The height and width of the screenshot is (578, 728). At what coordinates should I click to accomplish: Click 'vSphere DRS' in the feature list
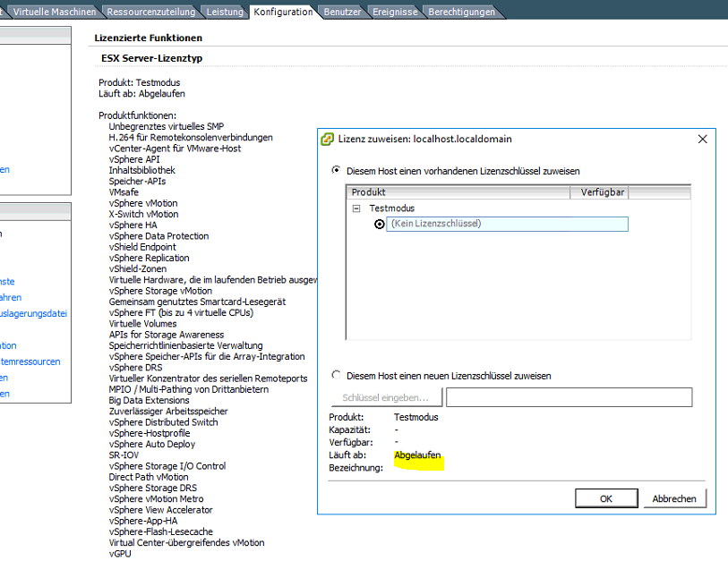[135, 368]
